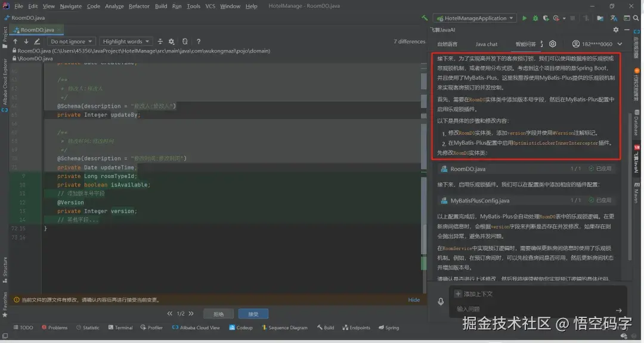The height and width of the screenshot is (343, 644).
Task: Open the VCS menu
Action: coord(210,6)
